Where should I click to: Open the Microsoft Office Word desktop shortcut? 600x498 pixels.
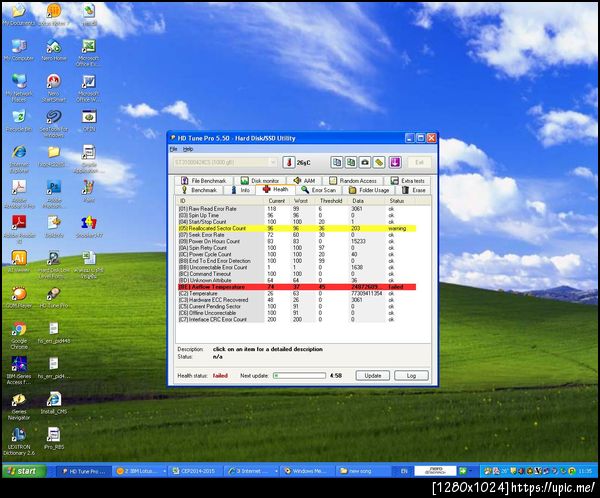click(x=89, y=87)
